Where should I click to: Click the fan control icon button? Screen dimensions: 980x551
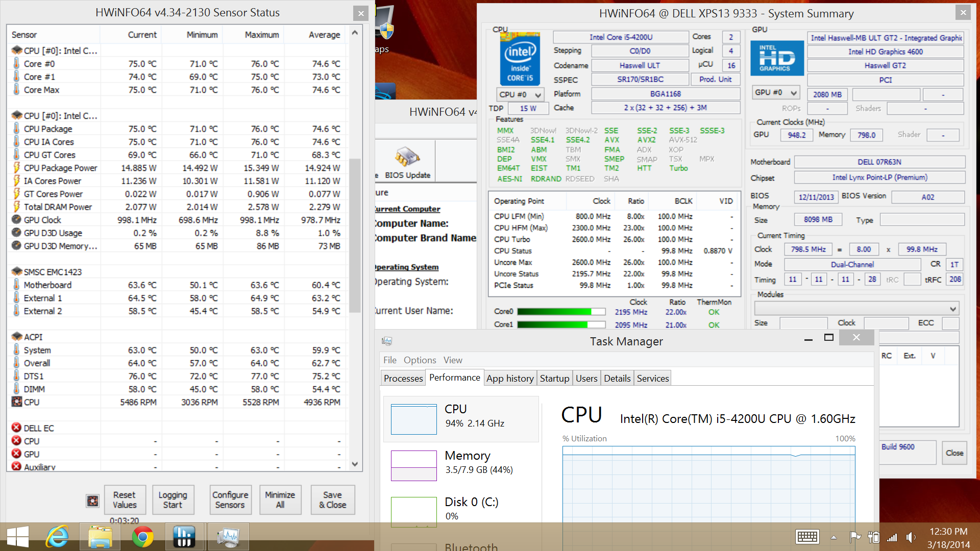(92, 500)
